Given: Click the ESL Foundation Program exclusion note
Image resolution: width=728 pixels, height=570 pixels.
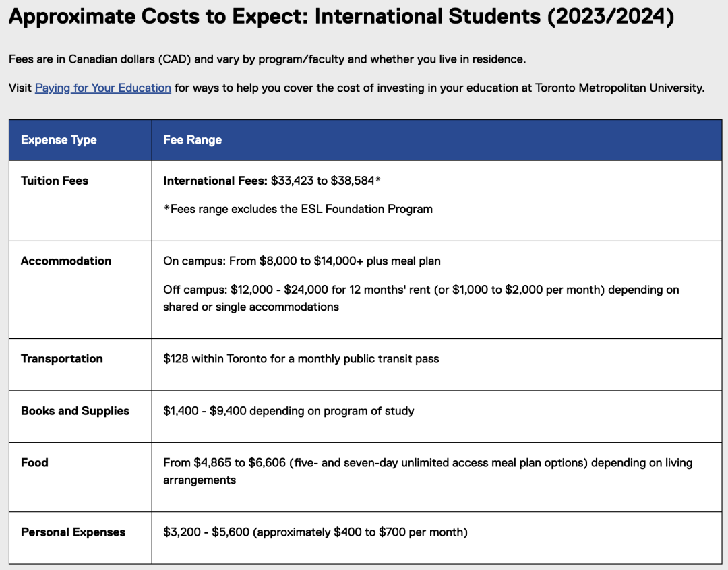Looking at the screenshot, I should point(298,209).
